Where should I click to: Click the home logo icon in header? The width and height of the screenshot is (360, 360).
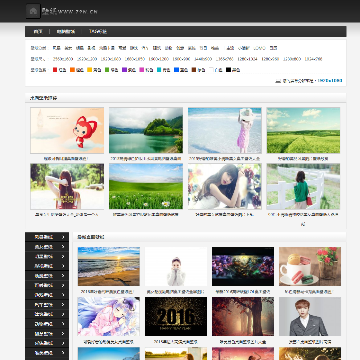(x=33, y=11)
